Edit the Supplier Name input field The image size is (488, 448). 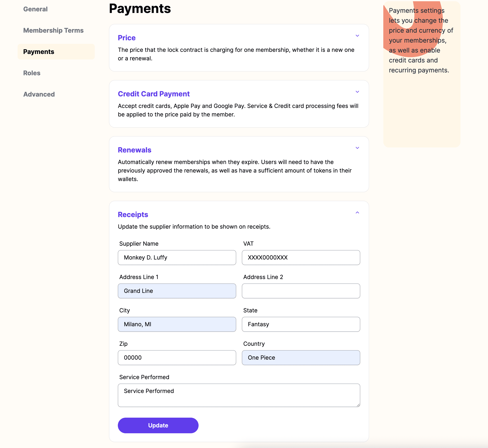click(x=177, y=257)
